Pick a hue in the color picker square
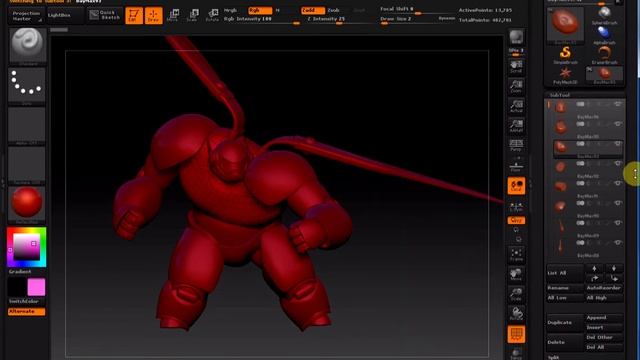Image resolution: width=640 pixels, height=360 pixels. click(27, 247)
